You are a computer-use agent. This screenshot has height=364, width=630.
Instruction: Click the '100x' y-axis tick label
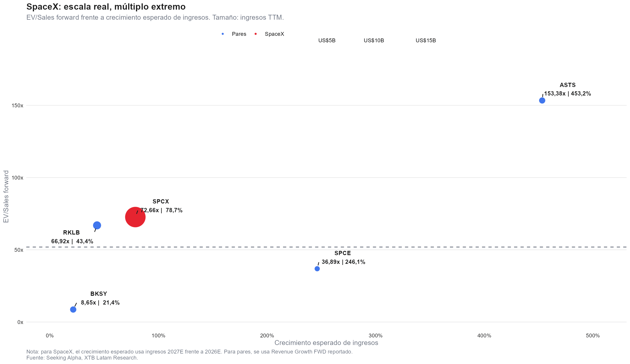click(17, 178)
